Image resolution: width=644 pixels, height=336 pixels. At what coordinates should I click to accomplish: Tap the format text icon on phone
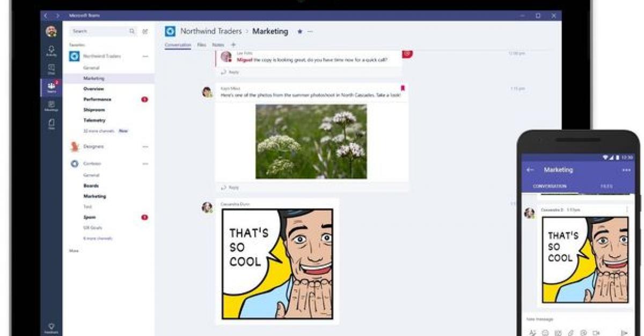[533, 333]
